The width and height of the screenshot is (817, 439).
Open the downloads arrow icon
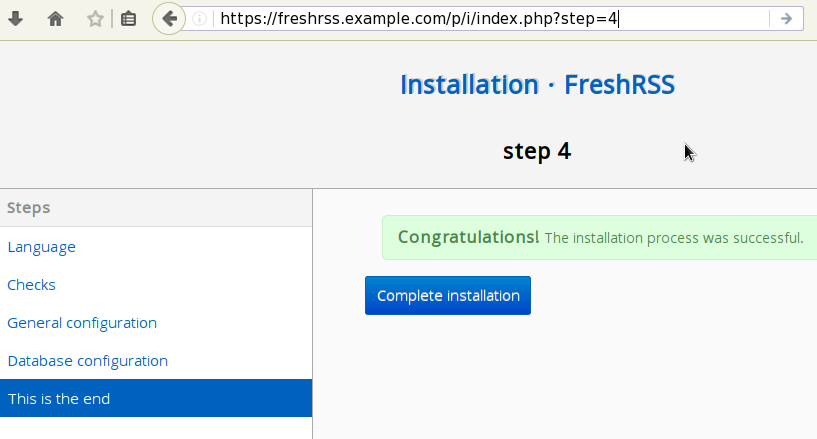point(16,18)
